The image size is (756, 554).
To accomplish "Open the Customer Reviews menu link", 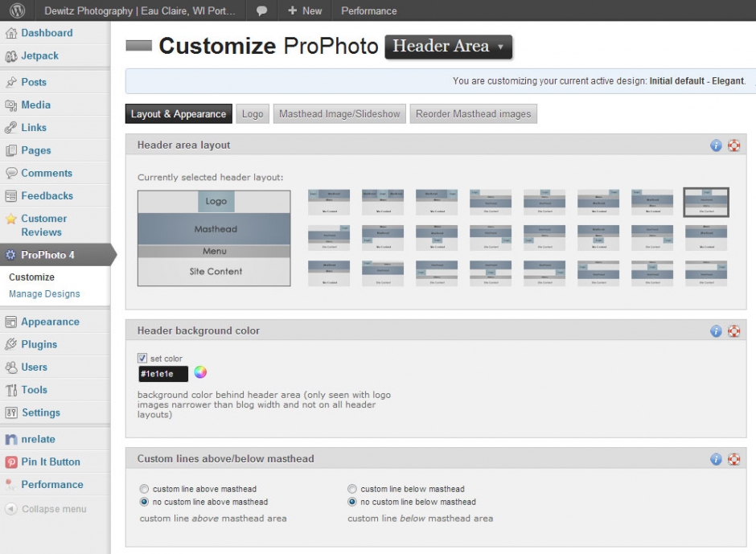I will (43, 225).
